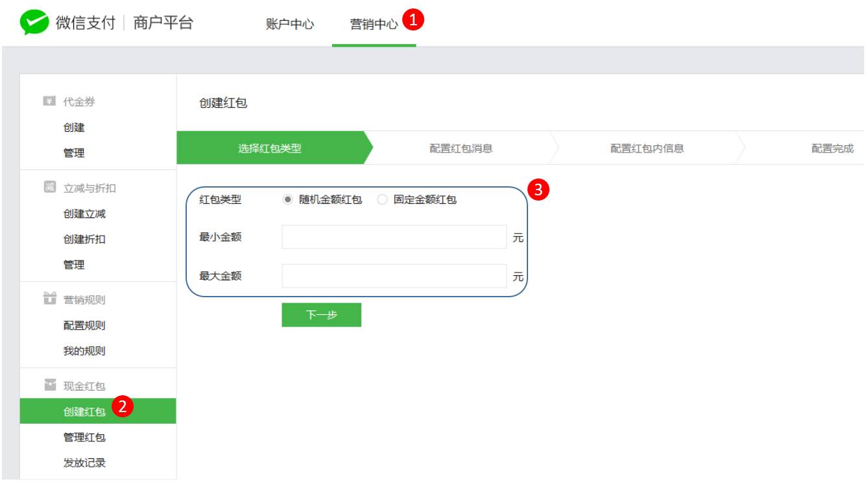868x490 pixels.
Task: Click the 营销规则 gift section icon
Action: (x=49, y=299)
